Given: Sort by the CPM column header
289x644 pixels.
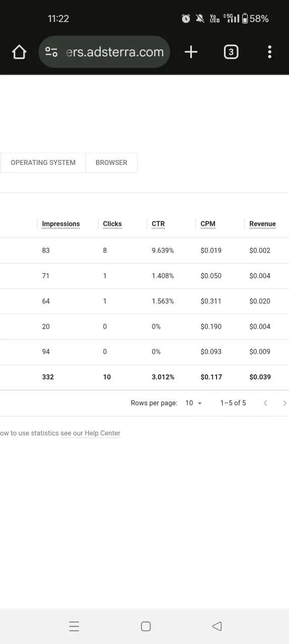Looking at the screenshot, I should coord(208,224).
